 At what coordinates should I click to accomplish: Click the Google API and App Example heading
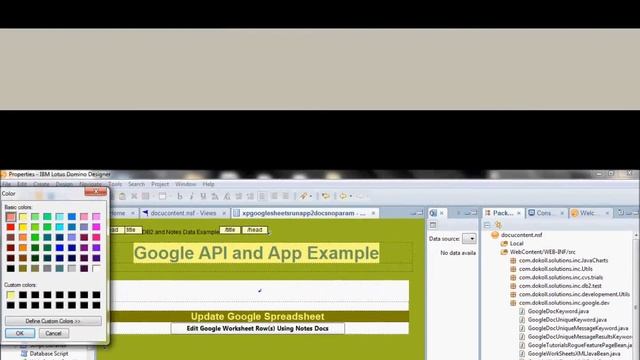coord(256,253)
